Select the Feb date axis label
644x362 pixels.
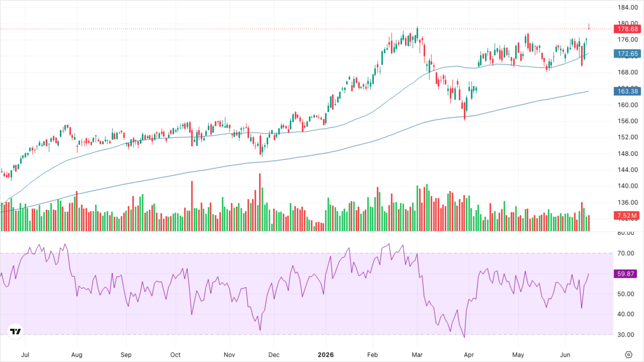click(373, 355)
